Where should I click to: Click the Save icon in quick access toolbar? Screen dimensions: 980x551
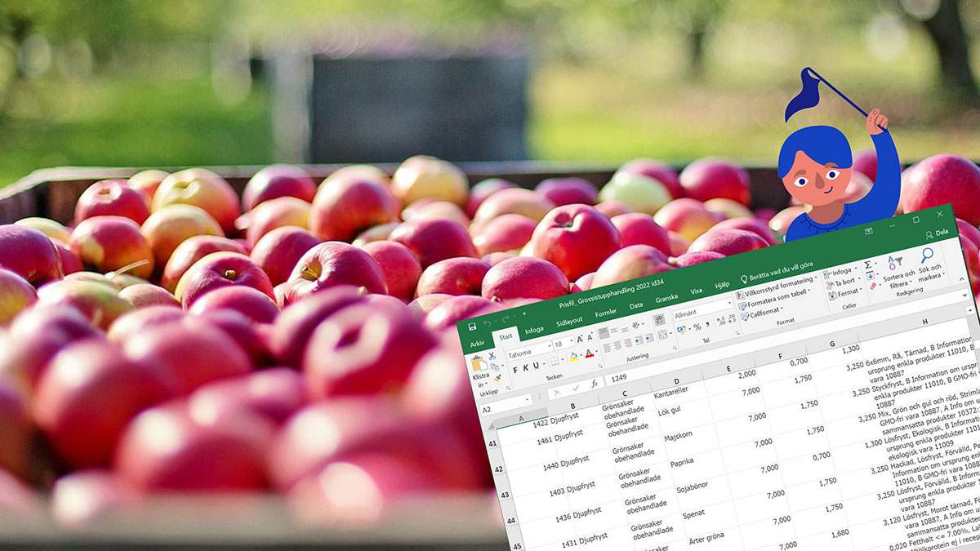click(x=472, y=327)
